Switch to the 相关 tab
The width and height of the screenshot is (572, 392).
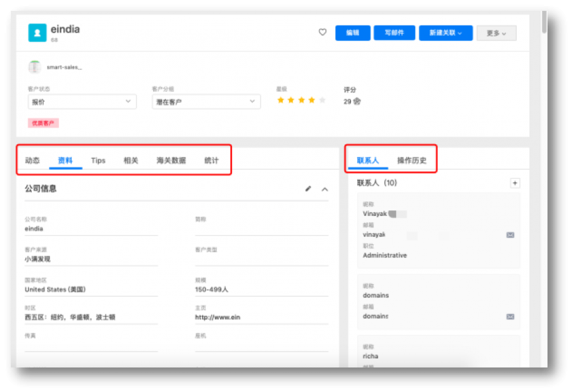(131, 161)
